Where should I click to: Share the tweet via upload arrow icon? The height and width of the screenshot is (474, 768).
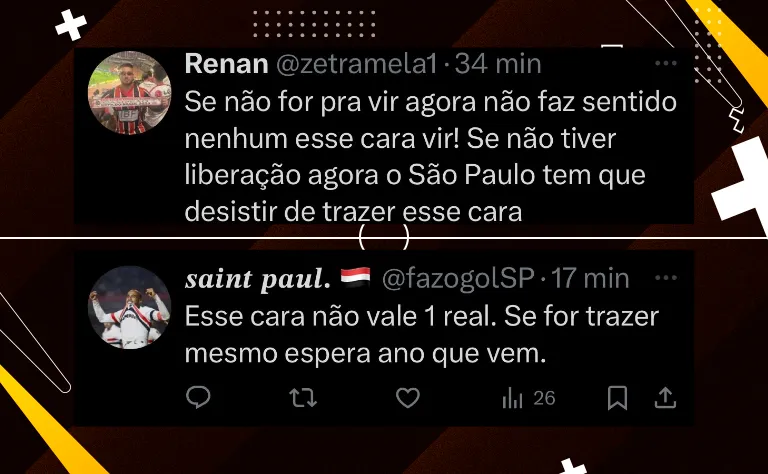click(665, 398)
